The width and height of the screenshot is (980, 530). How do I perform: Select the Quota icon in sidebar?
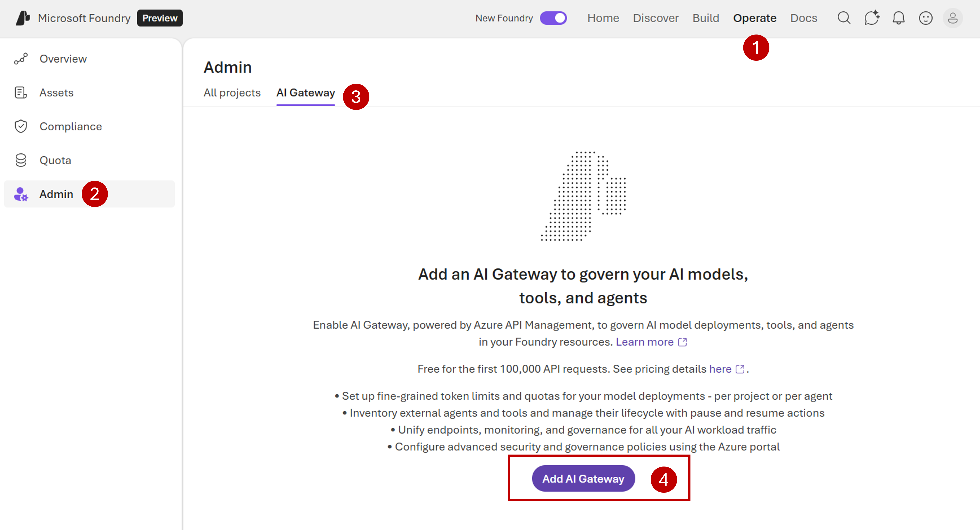coord(21,160)
